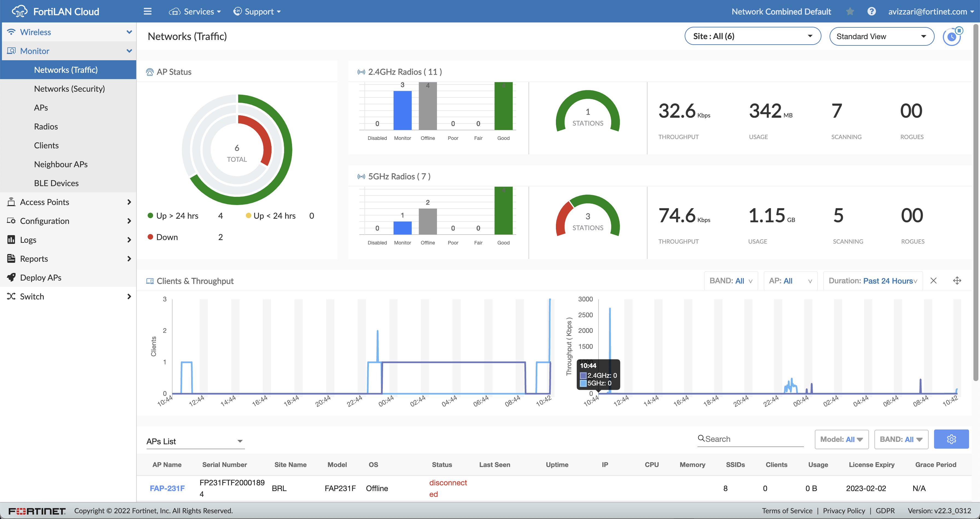Viewport: 980px width, 519px height.
Task: Open the FAP-231F access point details
Action: click(167, 488)
